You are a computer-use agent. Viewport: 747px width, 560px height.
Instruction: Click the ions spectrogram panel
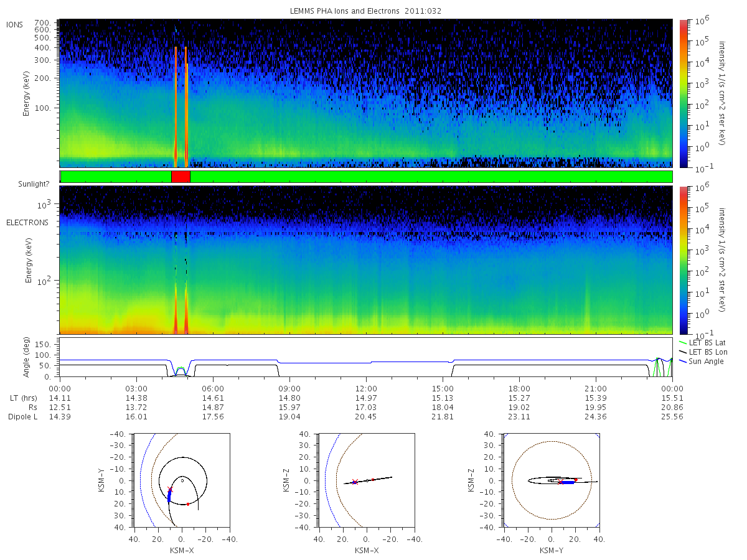[x=366, y=93]
